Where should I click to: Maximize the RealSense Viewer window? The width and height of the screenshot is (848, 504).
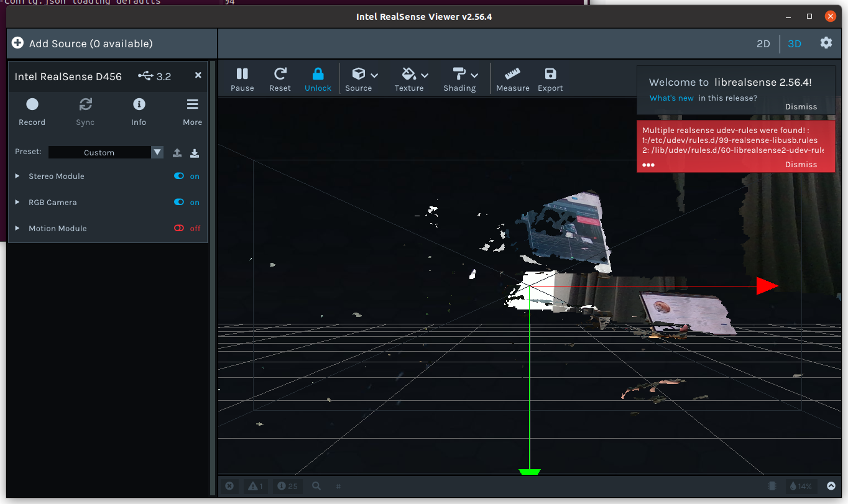coord(809,16)
